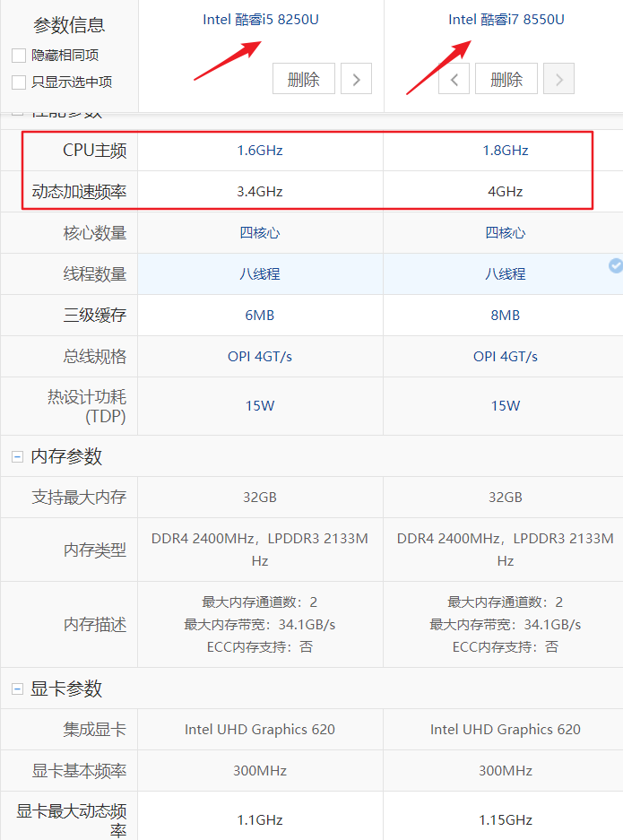The image size is (623, 840).
Task: Click Intel UHD Graphics 620 in i5 column
Action: [x=260, y=730]
